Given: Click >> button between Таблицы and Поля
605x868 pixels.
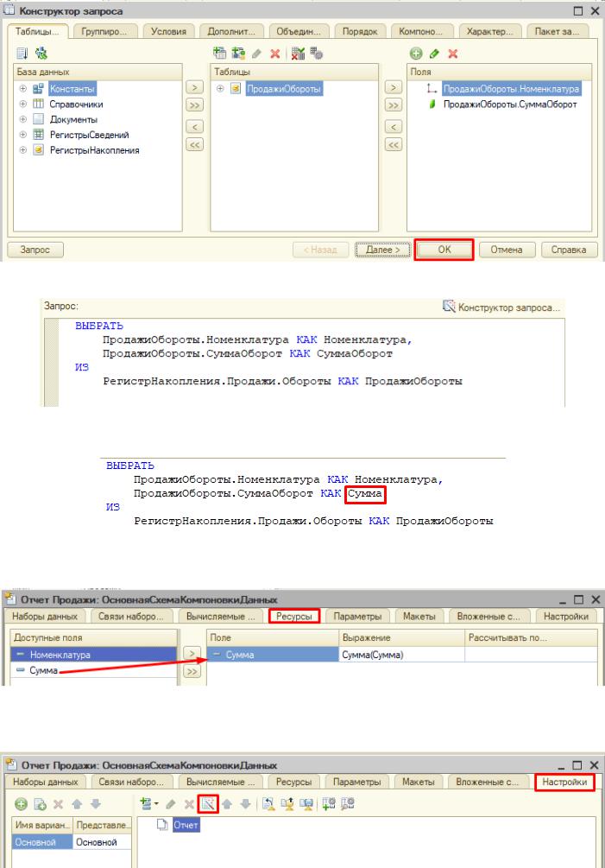Looking at the screenshot, I should pyautogui.click(x=394, y=105).
